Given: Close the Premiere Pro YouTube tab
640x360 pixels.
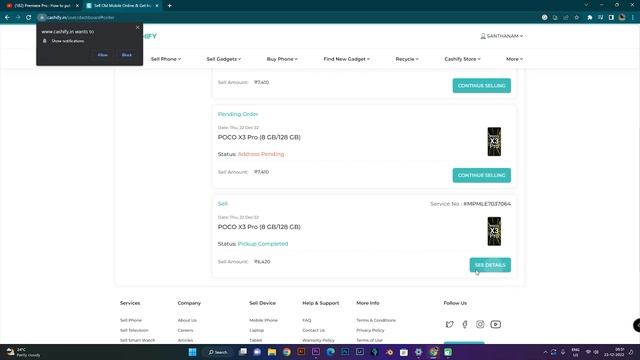Looking at the screenshot, I should [77, 6].
